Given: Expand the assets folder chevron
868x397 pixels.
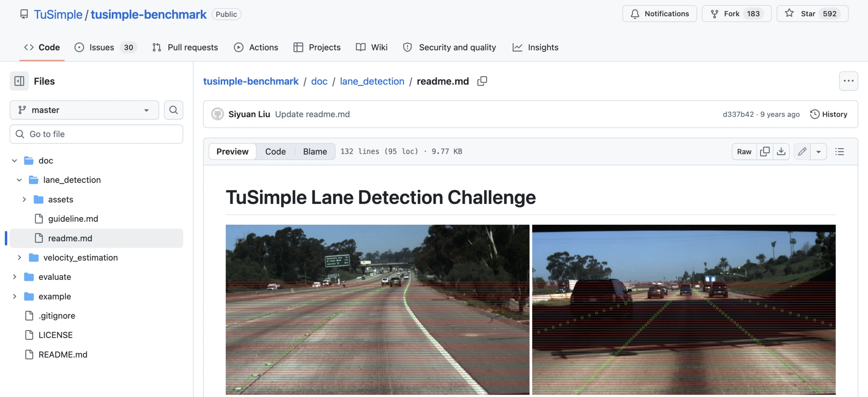Looking at the screenshot, I should pos(24,200).
